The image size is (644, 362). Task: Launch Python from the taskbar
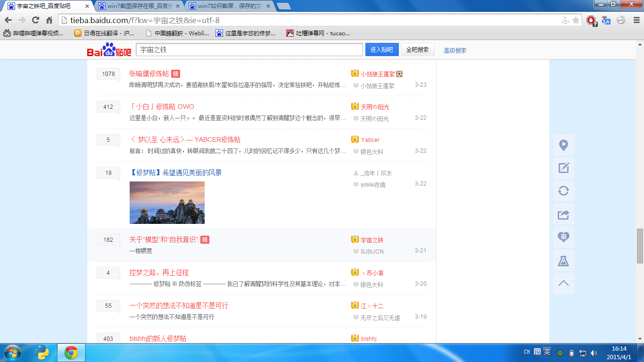(42, 353)
